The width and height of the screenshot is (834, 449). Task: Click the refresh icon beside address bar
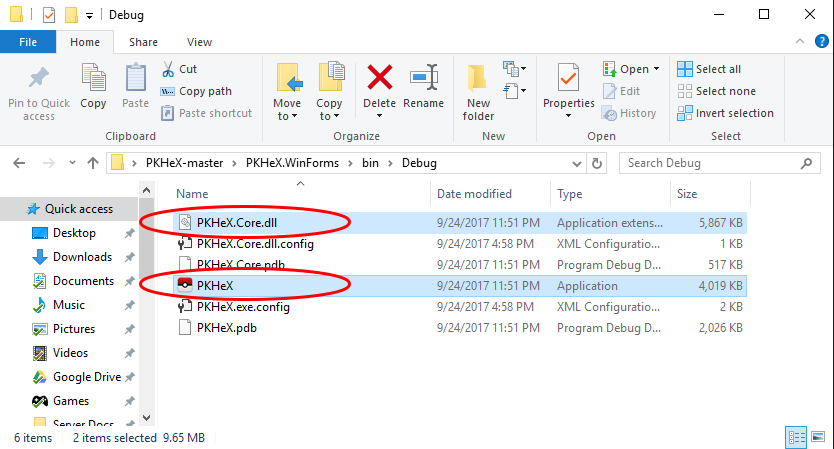pyautogui.click(x=598, y=163)
